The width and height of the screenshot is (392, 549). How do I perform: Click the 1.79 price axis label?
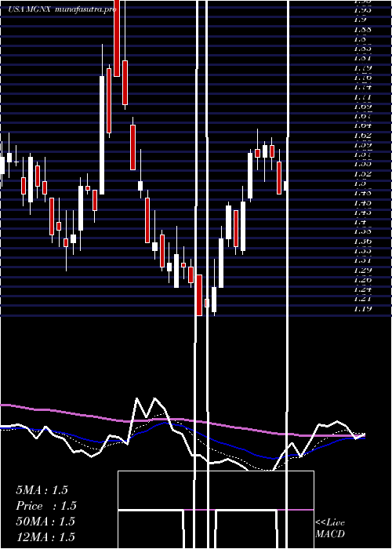pyautogui.click(x=362, y=67)
